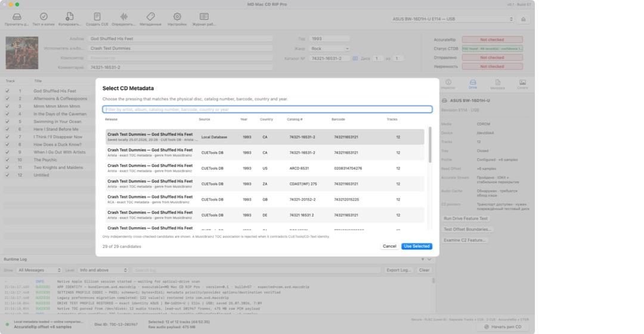Click the Export Log... button
Viewport: 644px width, 334px height.
pyautogui.click(x=398, y=270)
